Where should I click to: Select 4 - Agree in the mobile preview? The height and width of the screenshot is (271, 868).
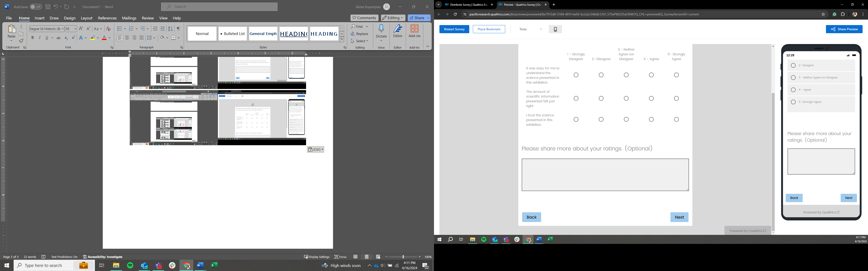(x=793, y=90)
